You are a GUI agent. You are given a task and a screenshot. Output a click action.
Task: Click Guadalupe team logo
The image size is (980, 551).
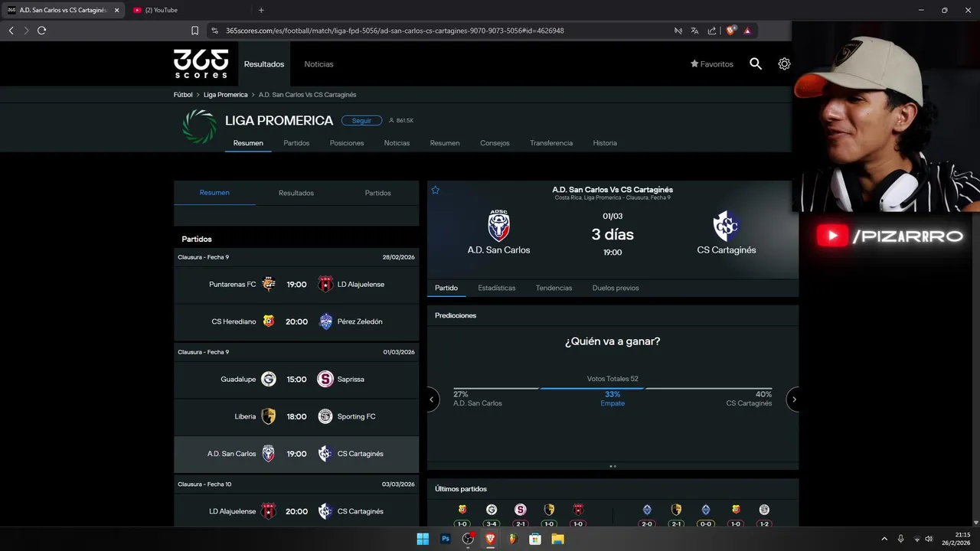click(269, 379)
